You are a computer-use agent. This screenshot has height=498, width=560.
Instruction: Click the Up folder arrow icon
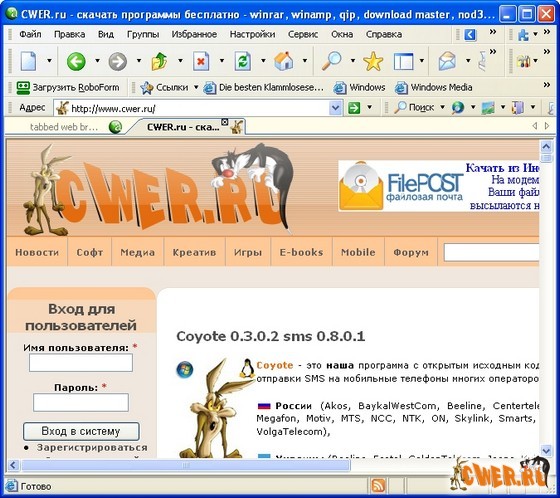click(159, 61)
